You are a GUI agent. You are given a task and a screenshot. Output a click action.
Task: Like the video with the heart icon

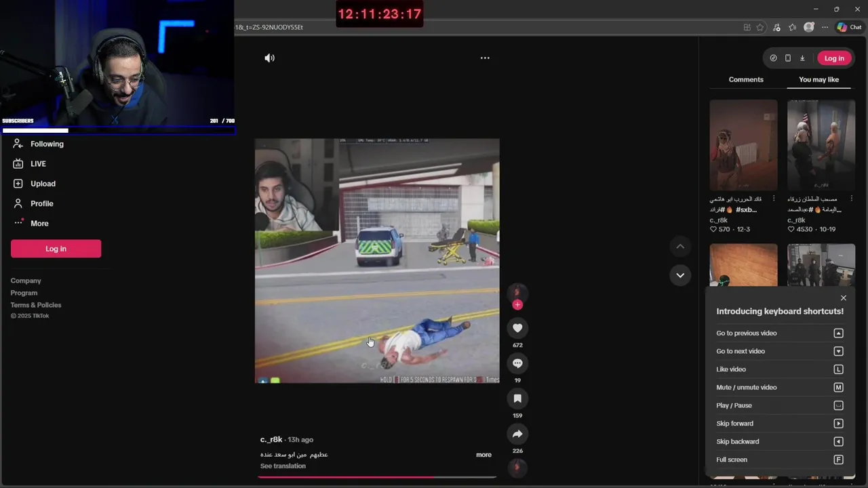click(517, 328)
